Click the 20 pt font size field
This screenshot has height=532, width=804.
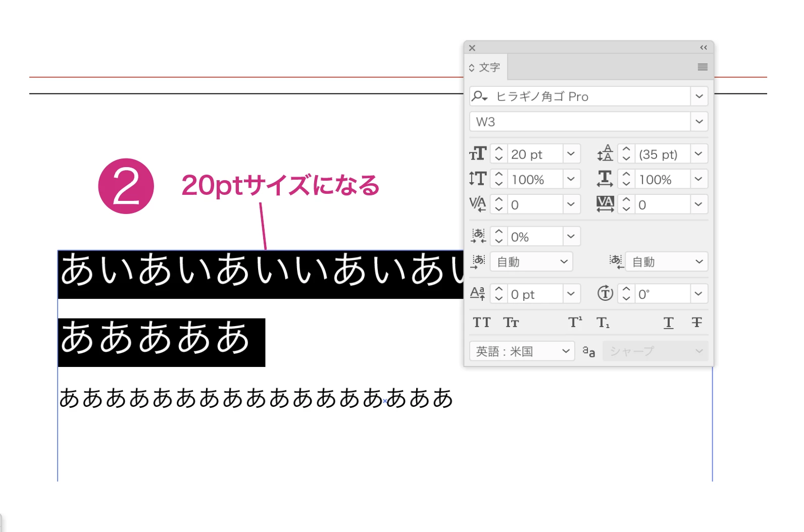pyautogui.click(x=534, y=154)
